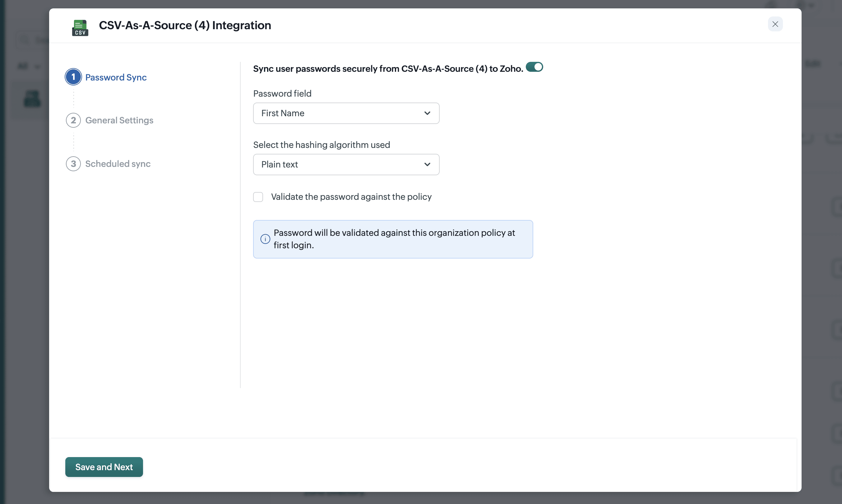
Task: Close the CSV-As-A-Source integration dialog
Action: (775, 24)
